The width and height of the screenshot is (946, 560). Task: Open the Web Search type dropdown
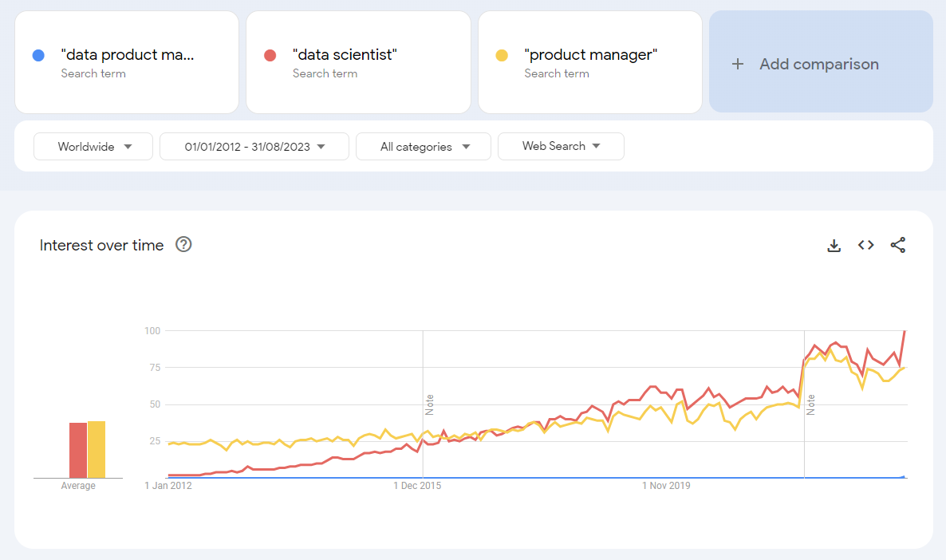pyautogui.click(x=561, y=146)
